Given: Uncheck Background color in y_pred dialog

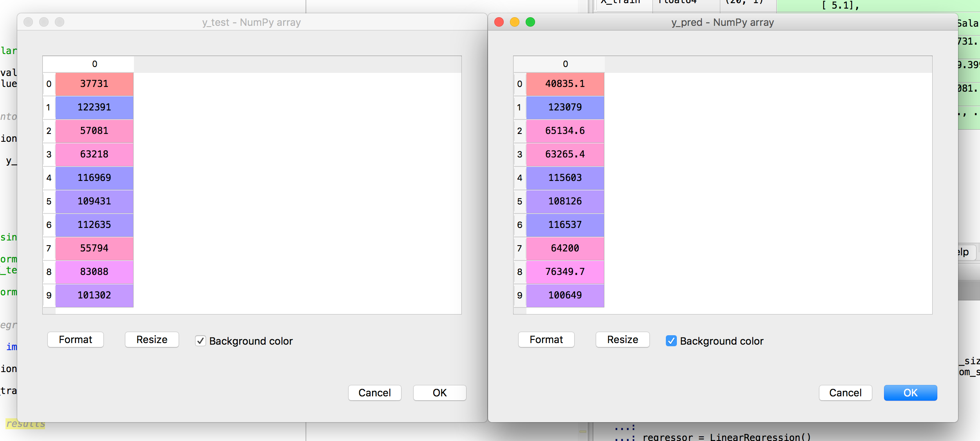Looking at the screenshot, I should click(671, 341).
